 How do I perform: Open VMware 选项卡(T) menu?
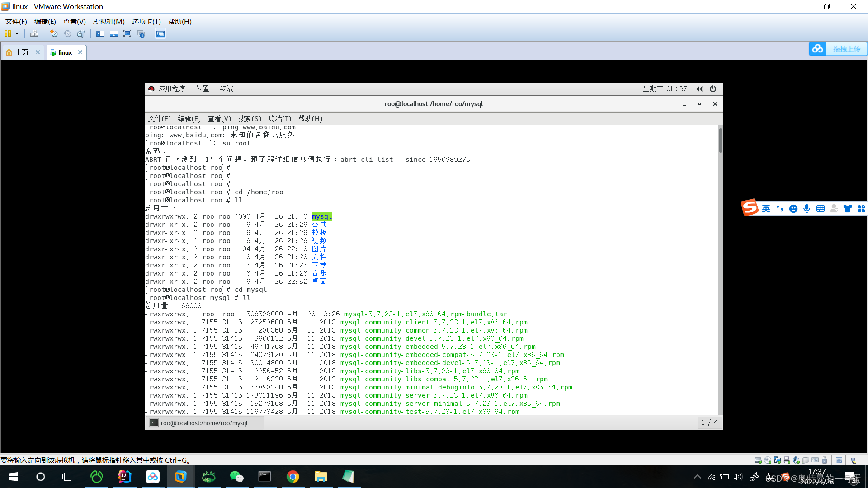(146, 21)
